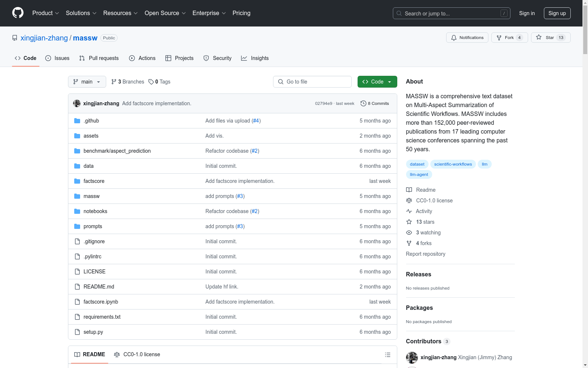
Task: Switch to the Security tab
Action: [218, 58]
